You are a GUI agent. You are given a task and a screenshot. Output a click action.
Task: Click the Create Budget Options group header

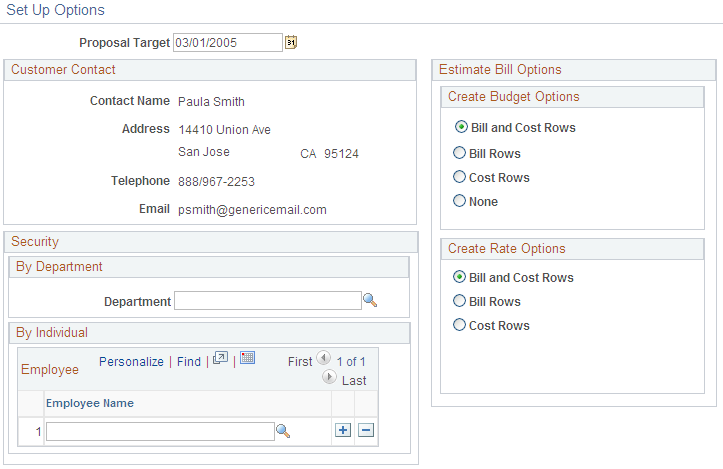click(514, 96)
